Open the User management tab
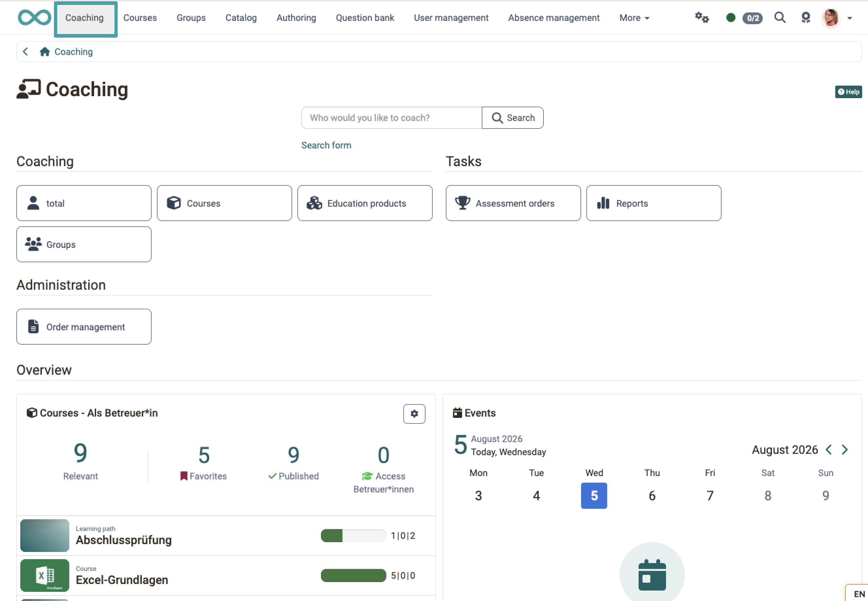The image size is (868, 601). 451,18
